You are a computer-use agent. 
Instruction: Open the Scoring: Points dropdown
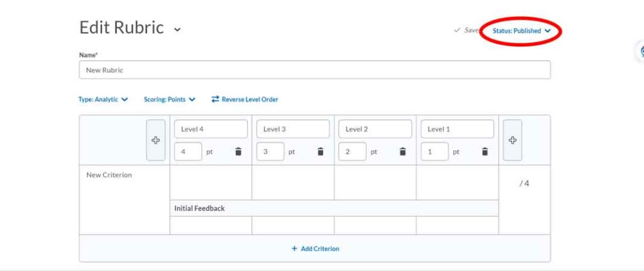coord(169,99)
